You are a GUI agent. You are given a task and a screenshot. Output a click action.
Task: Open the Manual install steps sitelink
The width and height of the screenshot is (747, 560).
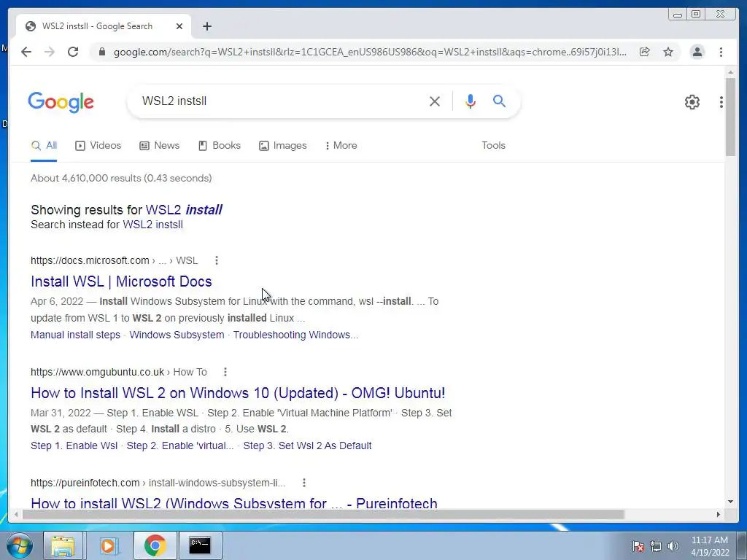click(75, 335)
